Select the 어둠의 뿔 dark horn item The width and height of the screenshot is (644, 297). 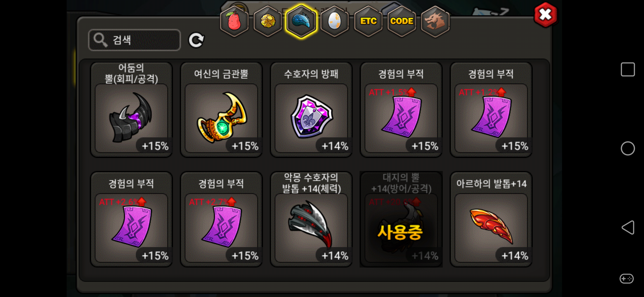coord(131,110)
